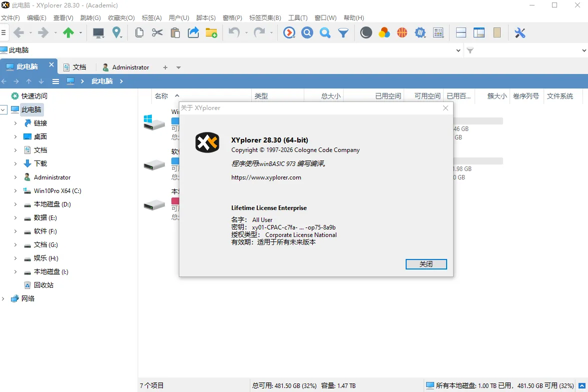Open the xyplorer.com link
Image resolution: width=588 pixels, height=392 pixels.
coord(267,177)
